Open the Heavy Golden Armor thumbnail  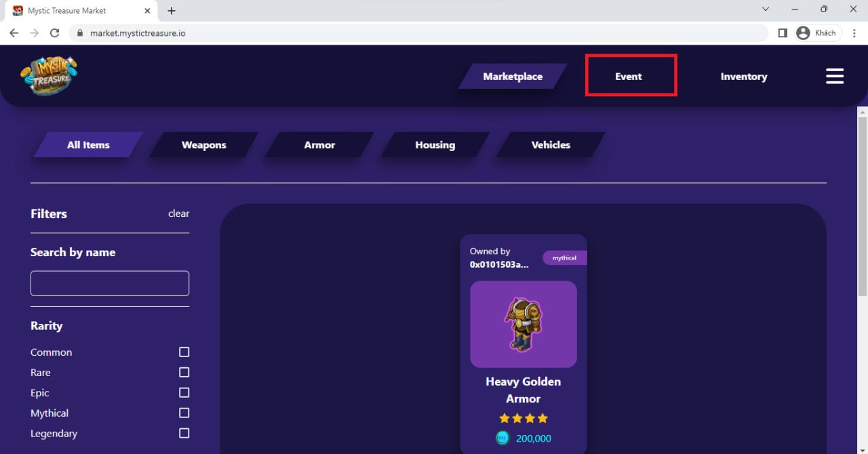524,325
